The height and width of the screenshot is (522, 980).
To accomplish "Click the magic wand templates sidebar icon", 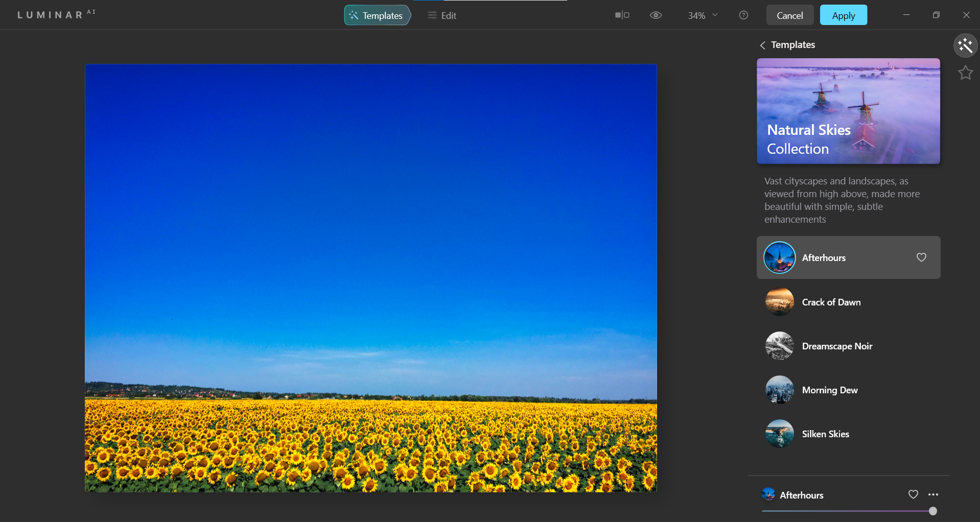I will (x=965, y=45).
